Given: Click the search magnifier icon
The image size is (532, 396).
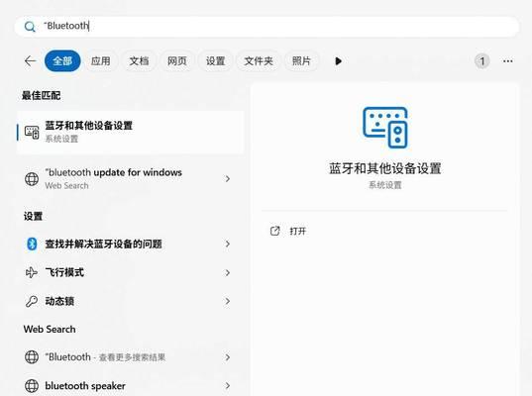Looking at the screenshot, I should tap(30, 27).
